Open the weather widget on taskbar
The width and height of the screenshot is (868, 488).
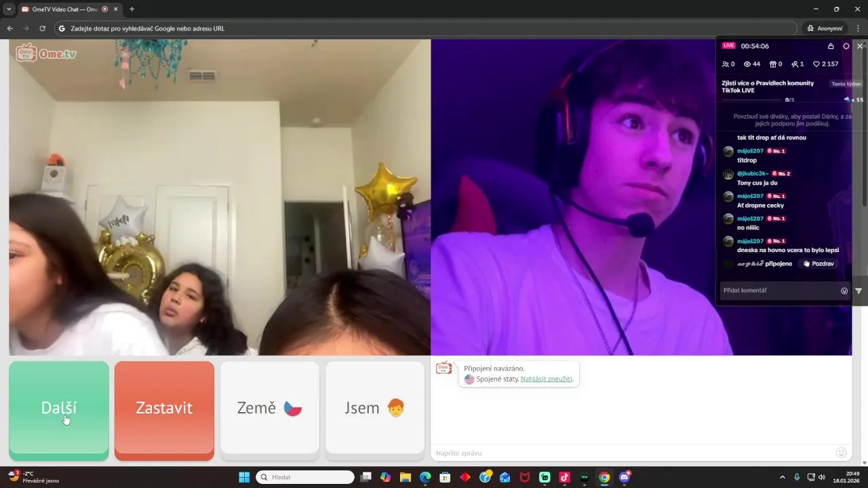pyautogui.click(x=34, y=477)
